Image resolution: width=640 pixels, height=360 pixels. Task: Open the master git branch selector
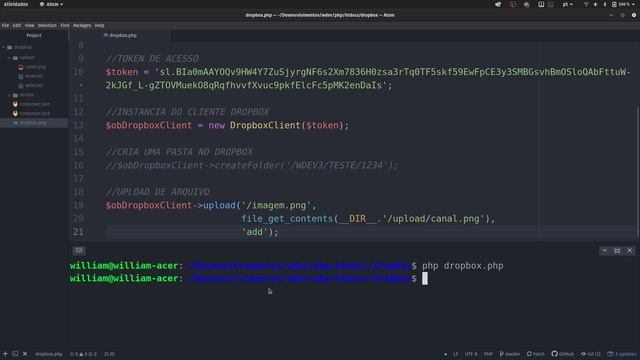(509, 354)
